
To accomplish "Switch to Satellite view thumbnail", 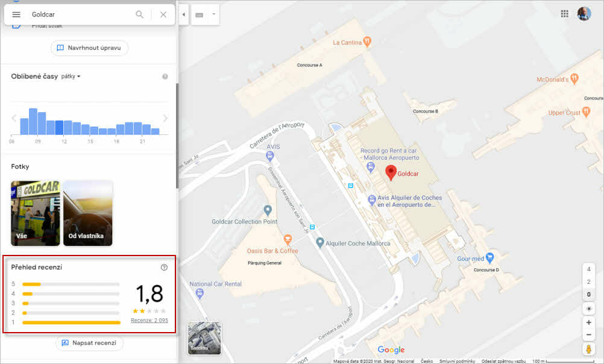I will [x=204, y=338].
